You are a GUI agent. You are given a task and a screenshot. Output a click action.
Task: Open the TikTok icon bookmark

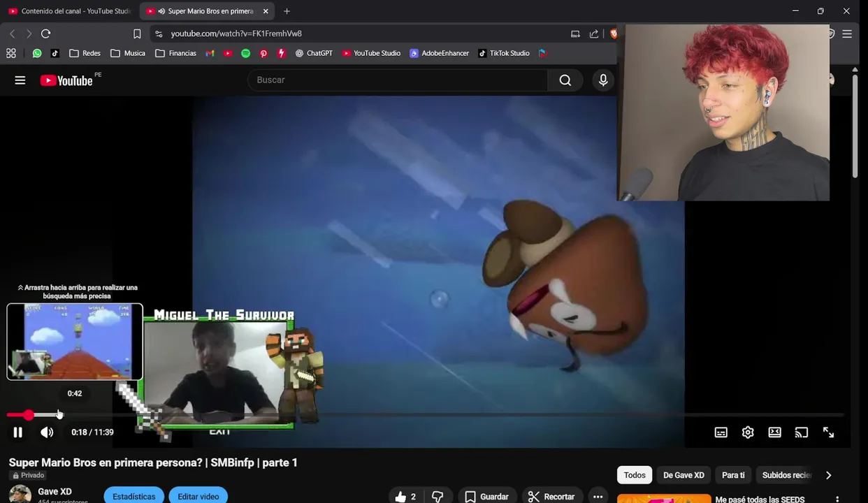[55, 53]
